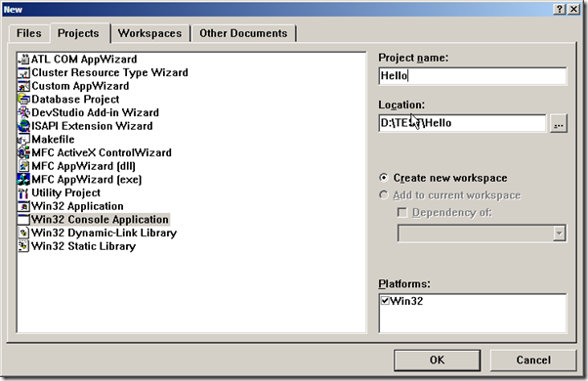Select the MFC AppWizard (exe) icon
588x381 pixels.
(x=23, y=180)
